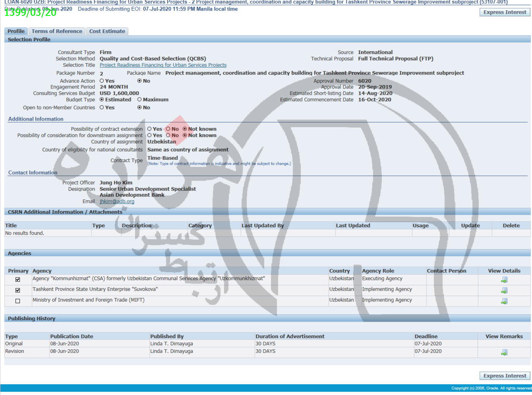
Task: Open the Cost Estimate tab
Action: point(107,31)
